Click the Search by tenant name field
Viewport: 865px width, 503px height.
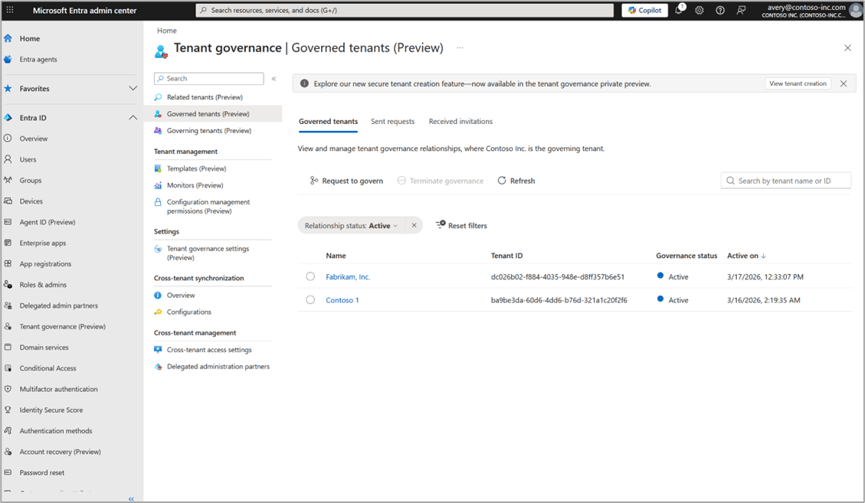coord(791,181)
